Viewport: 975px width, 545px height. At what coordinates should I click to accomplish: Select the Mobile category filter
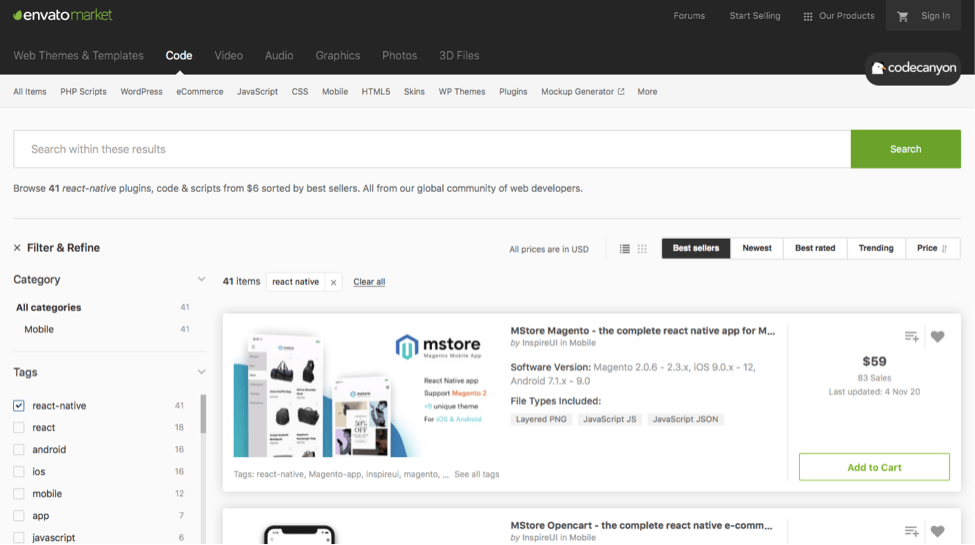coord(39,329)
